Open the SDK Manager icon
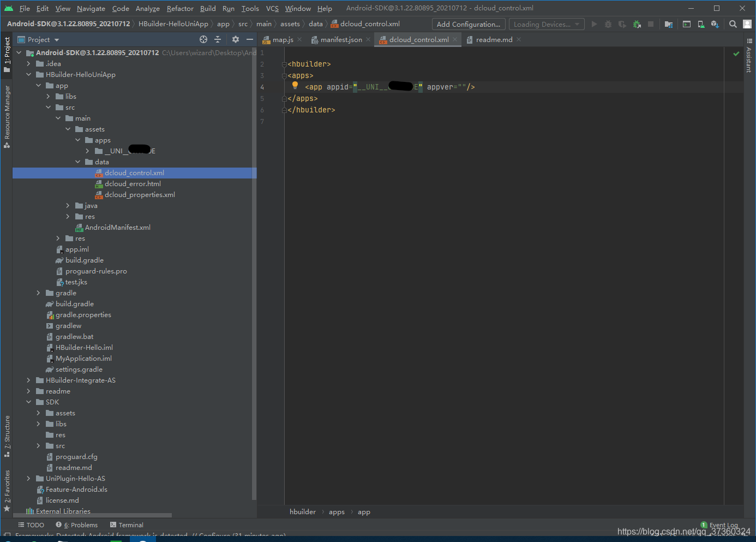 coord(715,24)
